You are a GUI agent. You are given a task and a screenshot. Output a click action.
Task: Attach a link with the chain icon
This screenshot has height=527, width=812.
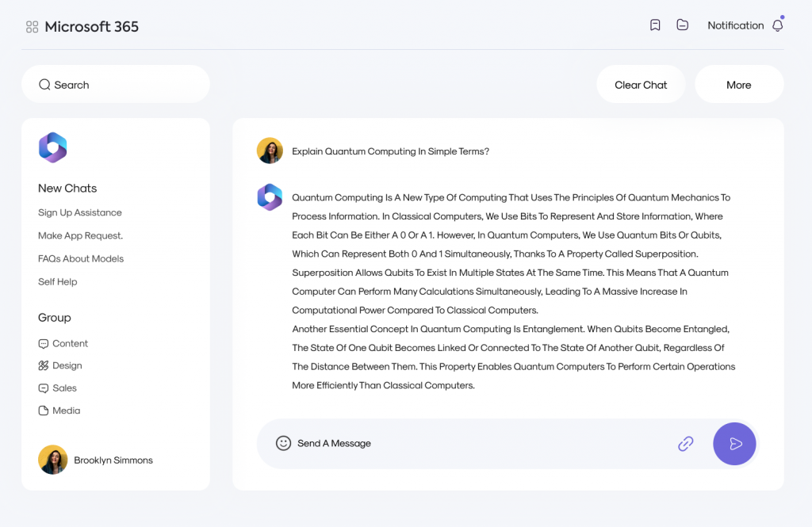686,444
